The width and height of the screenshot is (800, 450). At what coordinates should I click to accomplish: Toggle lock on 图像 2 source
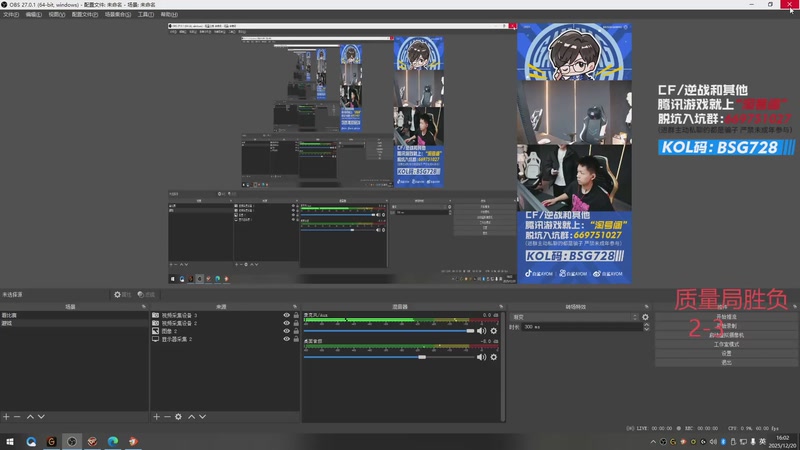[x=296, y=331]
